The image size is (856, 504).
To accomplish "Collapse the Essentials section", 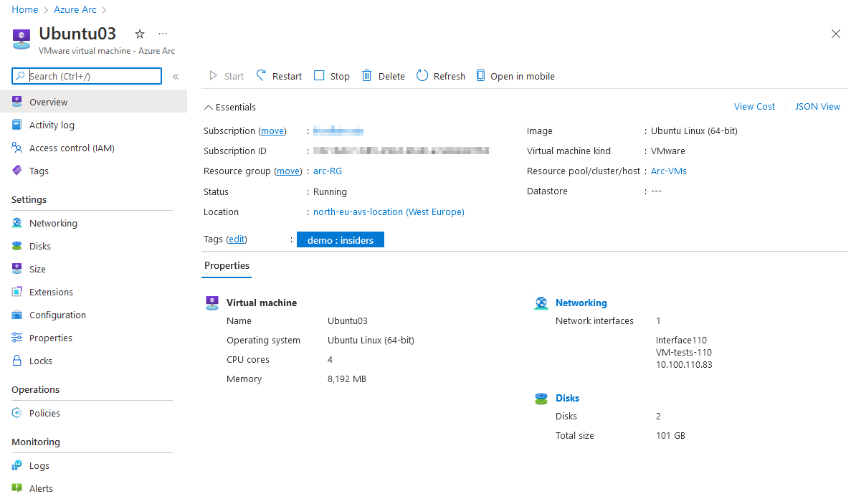I will click(229, 107).
